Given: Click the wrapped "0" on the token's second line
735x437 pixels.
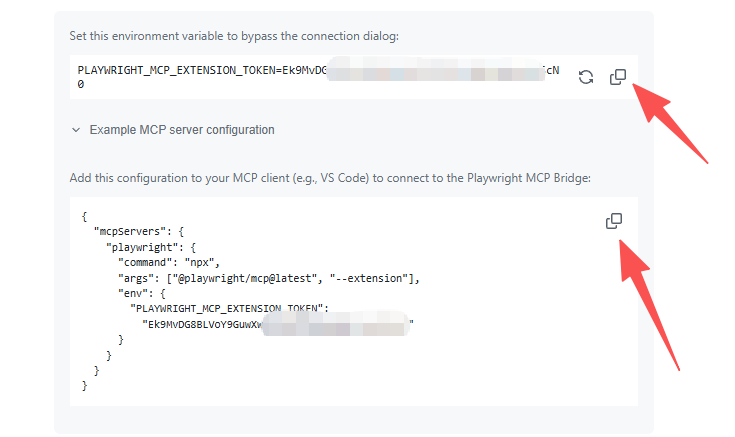Looking at the screenshot, I should pyautogui.click(x=81, y=85).
